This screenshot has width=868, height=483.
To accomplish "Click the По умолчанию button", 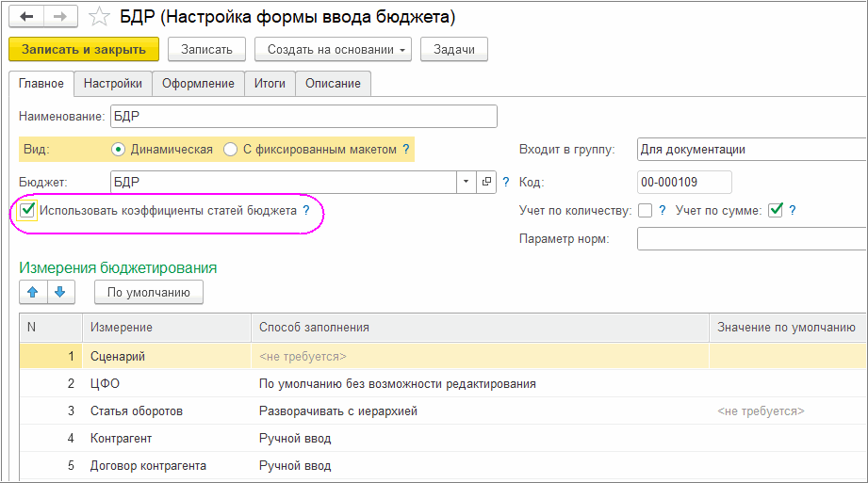I will point(149,293).
